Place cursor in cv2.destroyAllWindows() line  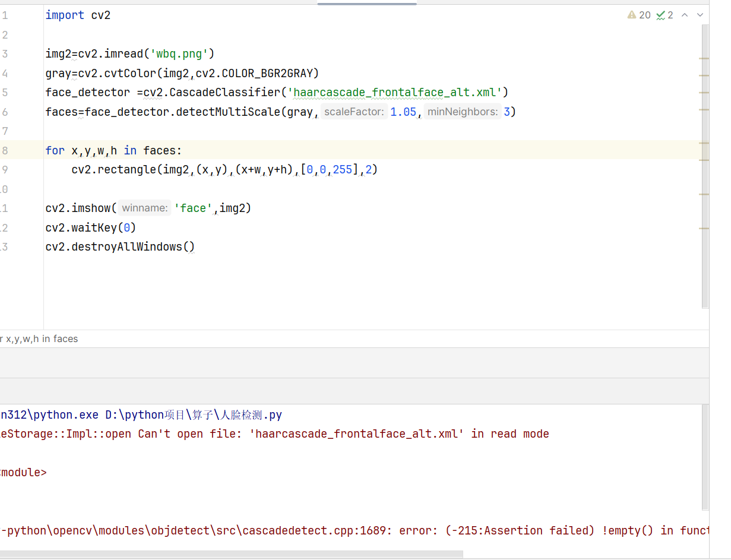tap(119, 246)
